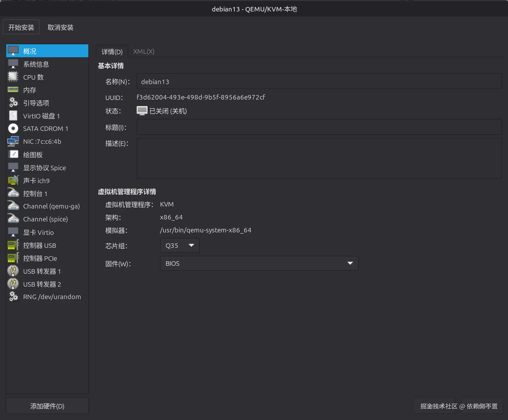Switch to the XML(X) tab
Image resolution: width=508 pixels, height=420 pixels.
(144, 52)
